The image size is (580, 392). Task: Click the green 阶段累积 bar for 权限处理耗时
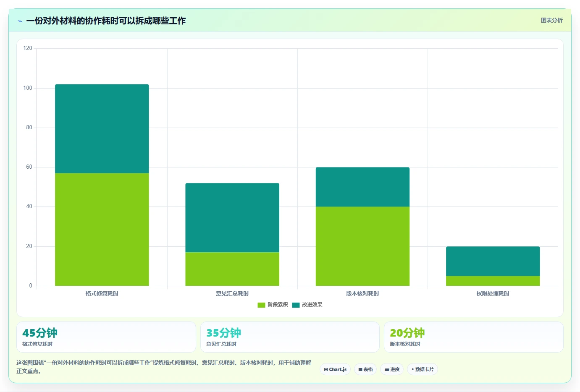pyautogui.click(x=493, y=281)
